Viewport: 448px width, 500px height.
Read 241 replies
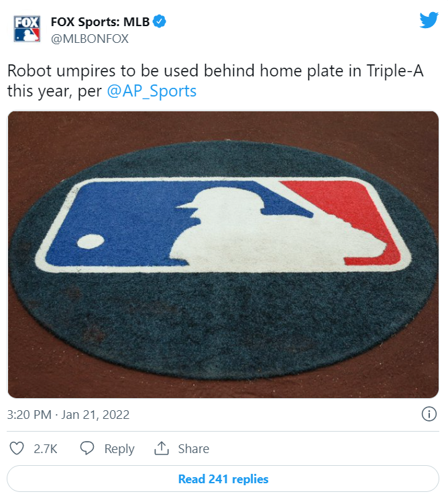tap(223, 479)
